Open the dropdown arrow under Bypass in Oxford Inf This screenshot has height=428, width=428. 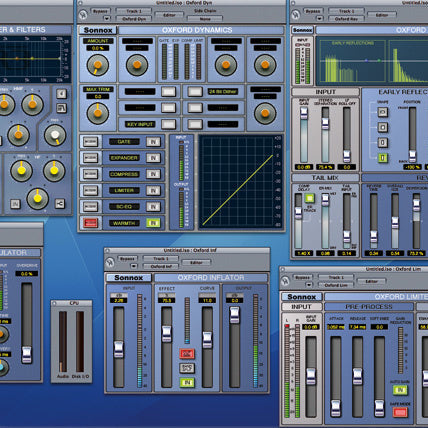134,266
